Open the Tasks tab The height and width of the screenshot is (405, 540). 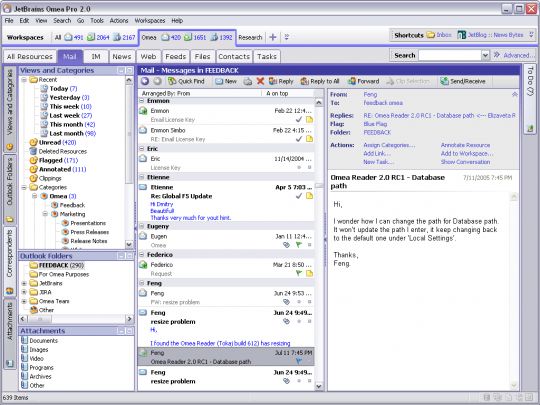[x=267, y=56]
